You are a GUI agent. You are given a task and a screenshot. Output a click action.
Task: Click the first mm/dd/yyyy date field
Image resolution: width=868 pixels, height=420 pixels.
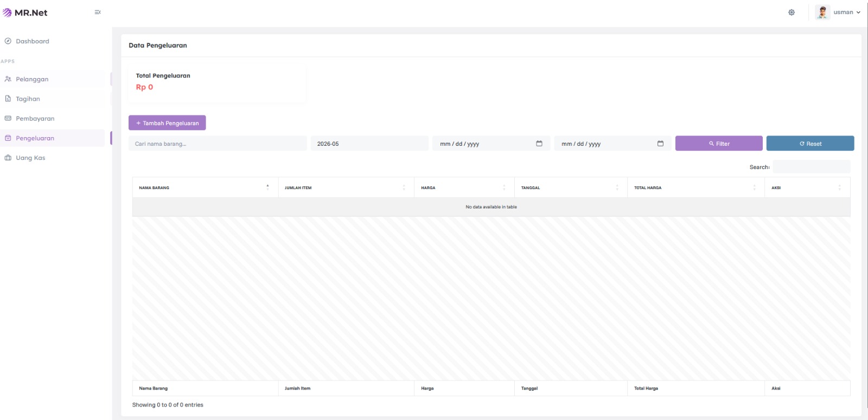point(491,144)
